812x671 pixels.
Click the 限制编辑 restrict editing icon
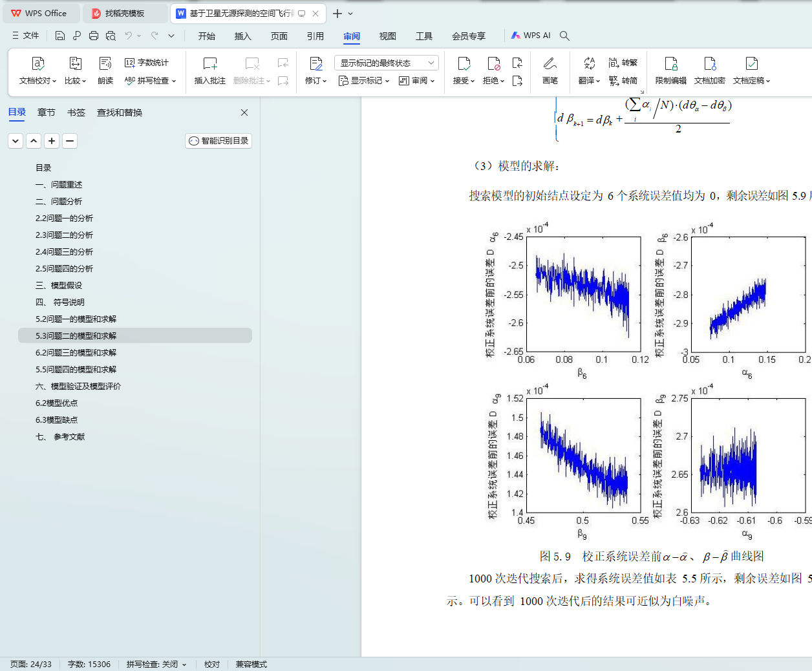(x=671, y=64)
